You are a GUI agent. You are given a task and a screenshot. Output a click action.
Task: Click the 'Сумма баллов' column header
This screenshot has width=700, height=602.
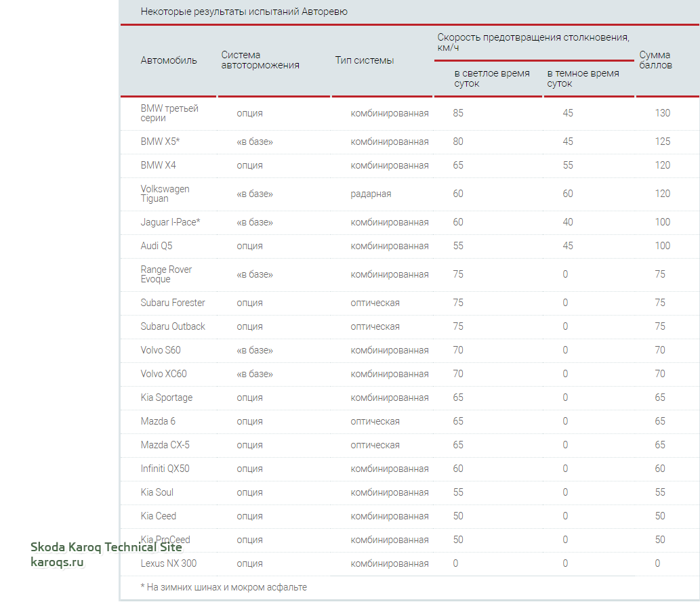655,60
